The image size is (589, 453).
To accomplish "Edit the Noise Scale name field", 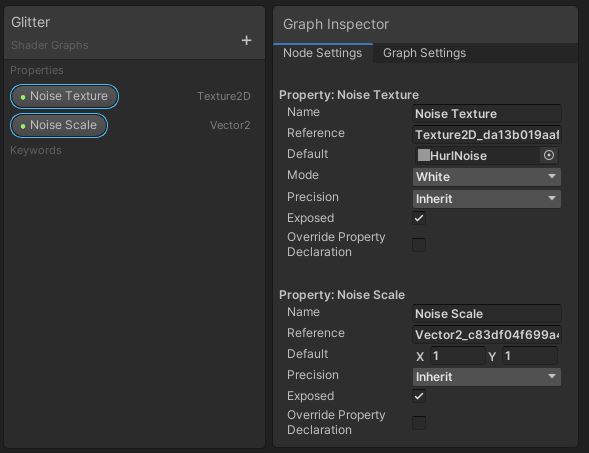I will click(486, 314).
